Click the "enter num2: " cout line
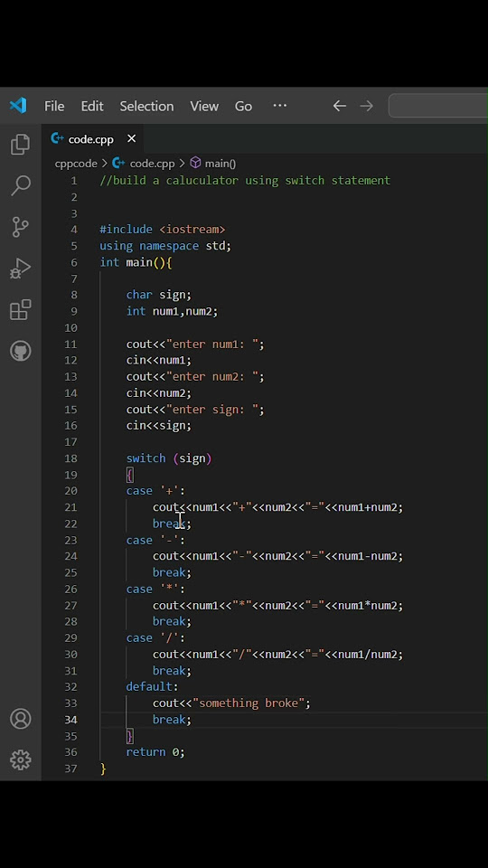This screenshot has width=488, height=868. pyautogui.click(x=195, y=376)
